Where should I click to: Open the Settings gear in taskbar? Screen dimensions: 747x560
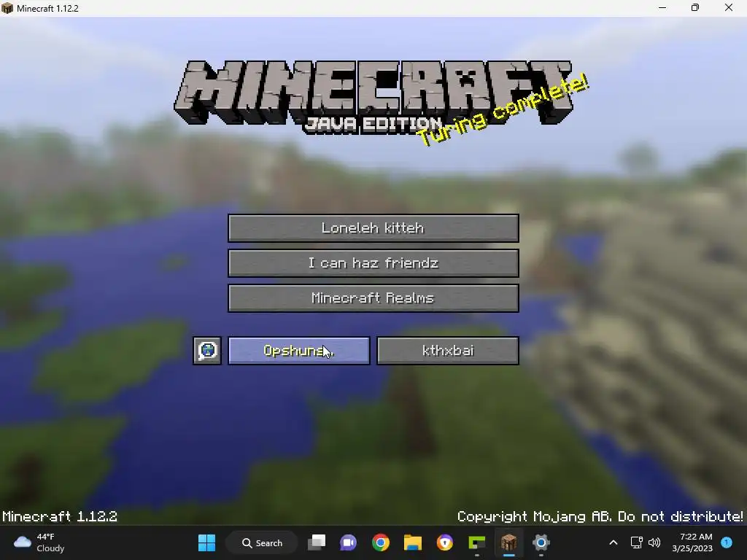(541, 542)
